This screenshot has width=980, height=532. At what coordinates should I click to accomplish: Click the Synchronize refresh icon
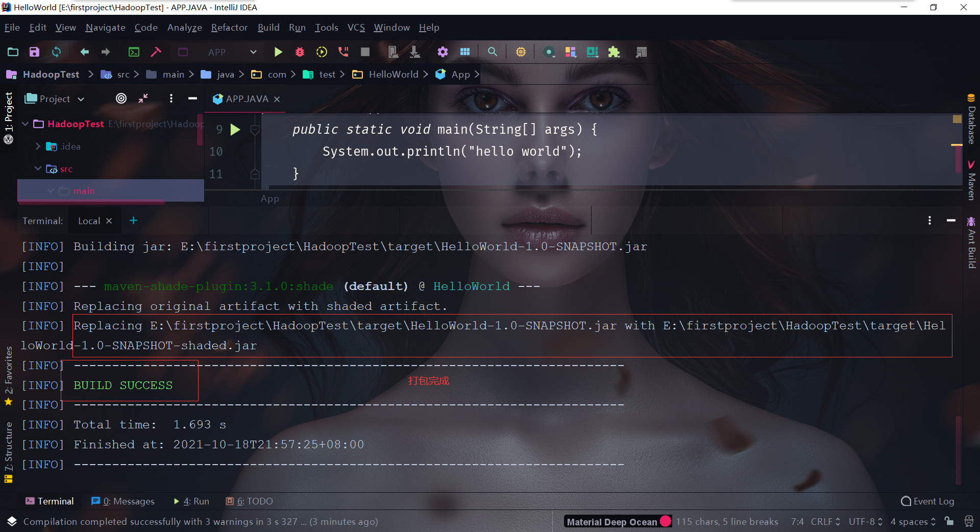click(56, 52)
